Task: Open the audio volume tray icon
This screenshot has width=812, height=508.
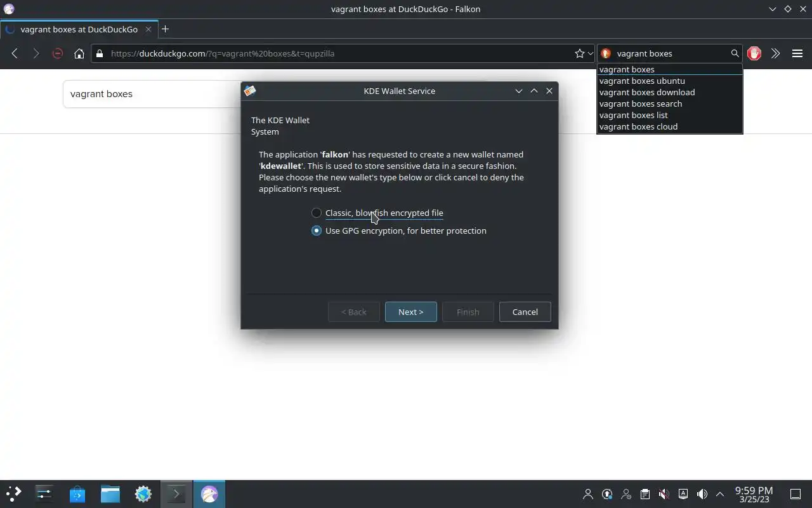Action: 702,494
